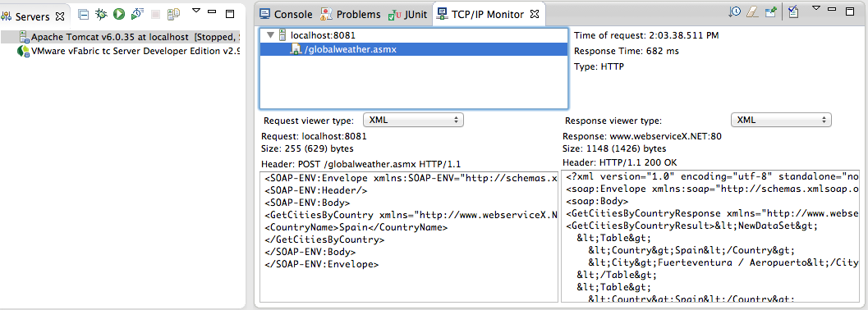Start the server with green play icon

(x=119, y=15)
